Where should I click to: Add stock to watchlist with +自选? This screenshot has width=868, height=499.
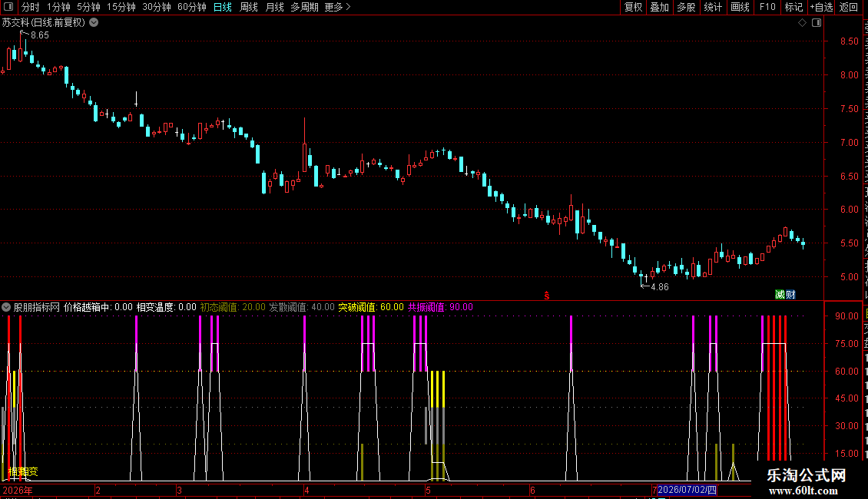pos(821,7)
